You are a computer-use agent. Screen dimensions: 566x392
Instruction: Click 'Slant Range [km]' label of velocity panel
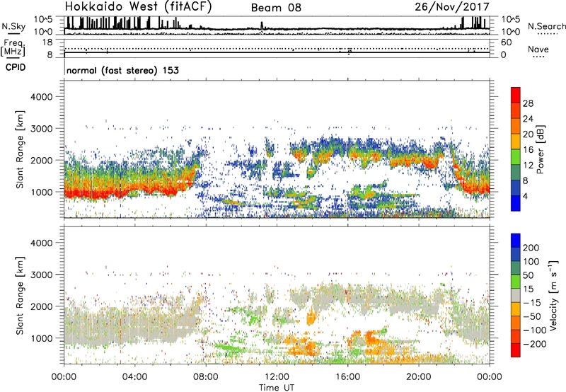coord(20,295)
